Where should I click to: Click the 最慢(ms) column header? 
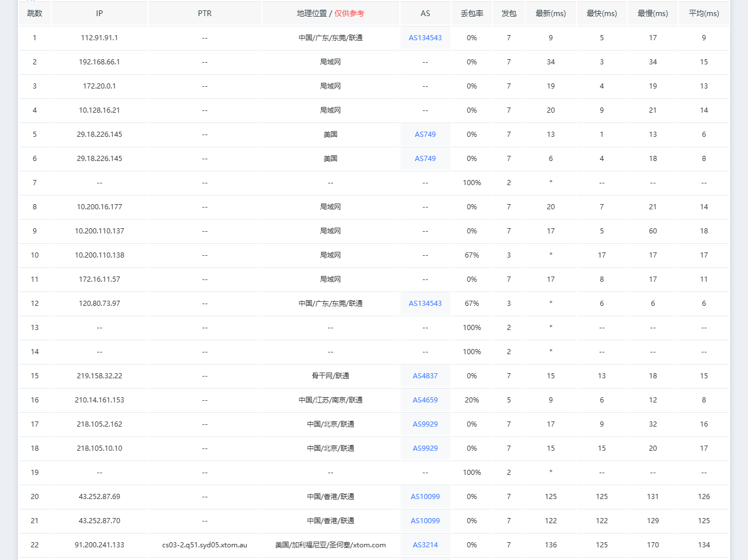click(652, 13)
